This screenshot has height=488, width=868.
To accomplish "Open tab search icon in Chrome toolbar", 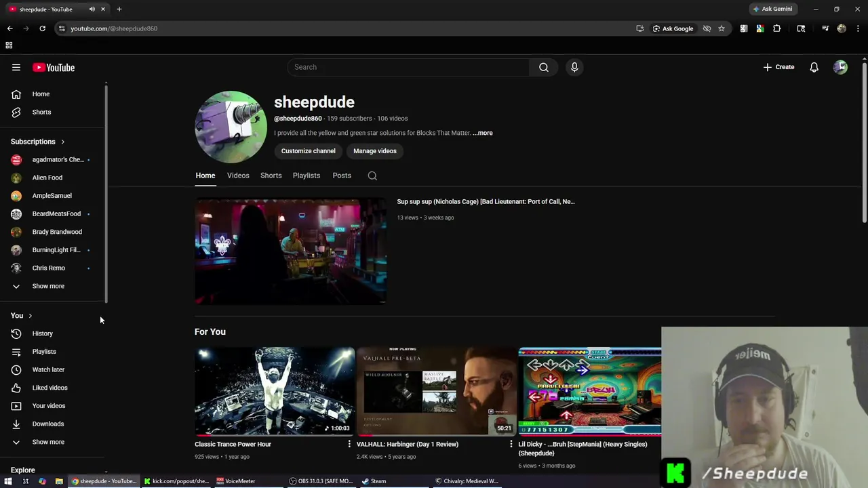I will [x=801, y=28].
